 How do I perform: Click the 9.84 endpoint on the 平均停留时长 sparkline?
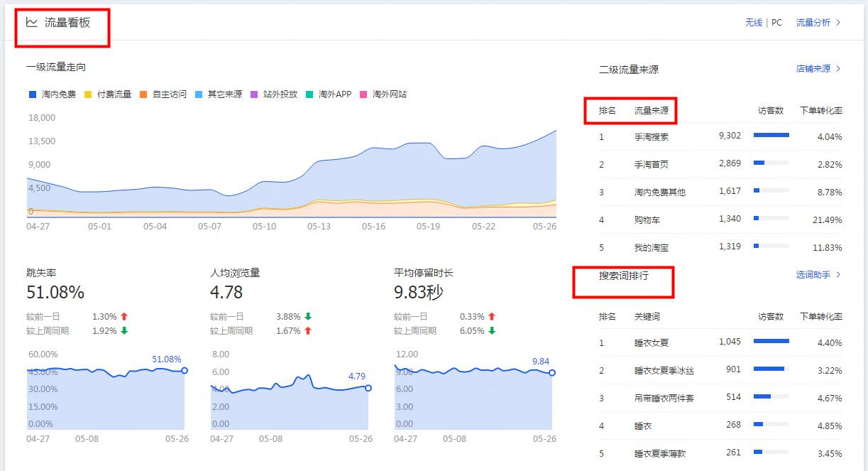[x=552, y=372]
